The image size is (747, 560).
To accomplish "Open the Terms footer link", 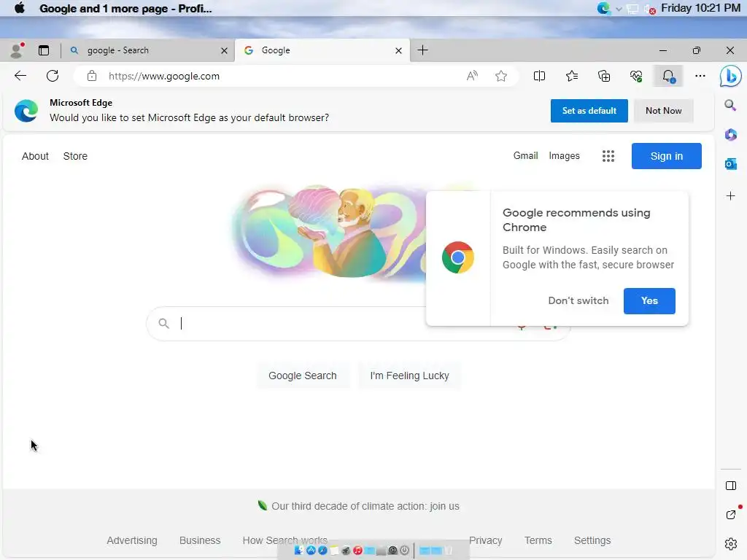I will click(x=538, y=540).
